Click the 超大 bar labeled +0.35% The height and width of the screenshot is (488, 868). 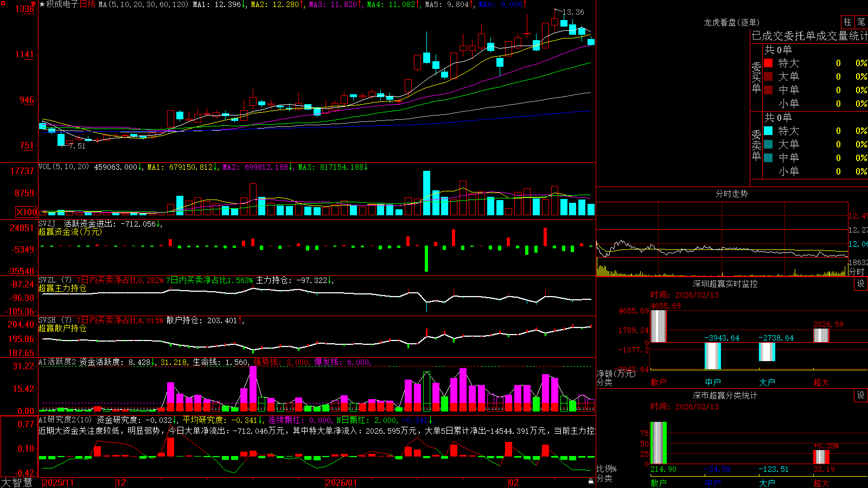pos(821,457)
